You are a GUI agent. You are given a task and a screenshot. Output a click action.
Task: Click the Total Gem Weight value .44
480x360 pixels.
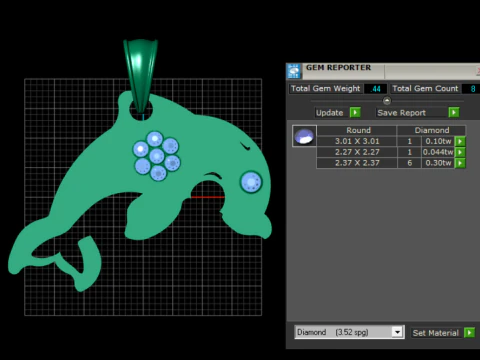(376, 89)
